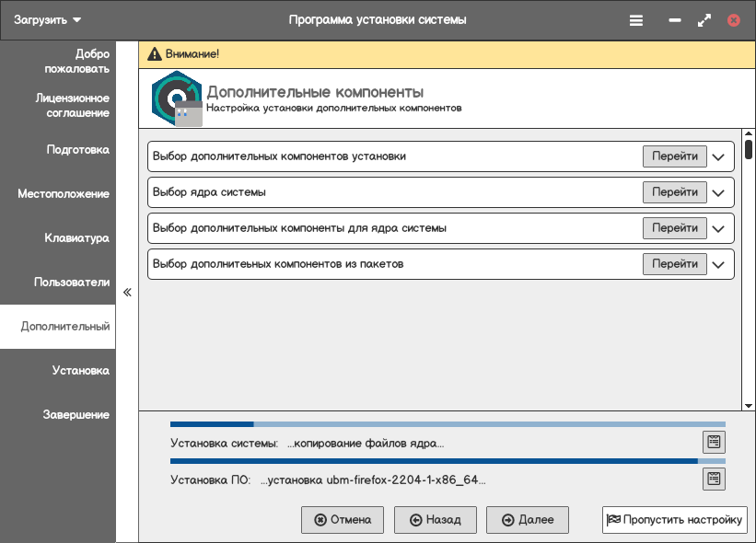Viewport: 756px width, 543px height.
Task: Click the Additional Components logo icon
Action: point(175,98)
